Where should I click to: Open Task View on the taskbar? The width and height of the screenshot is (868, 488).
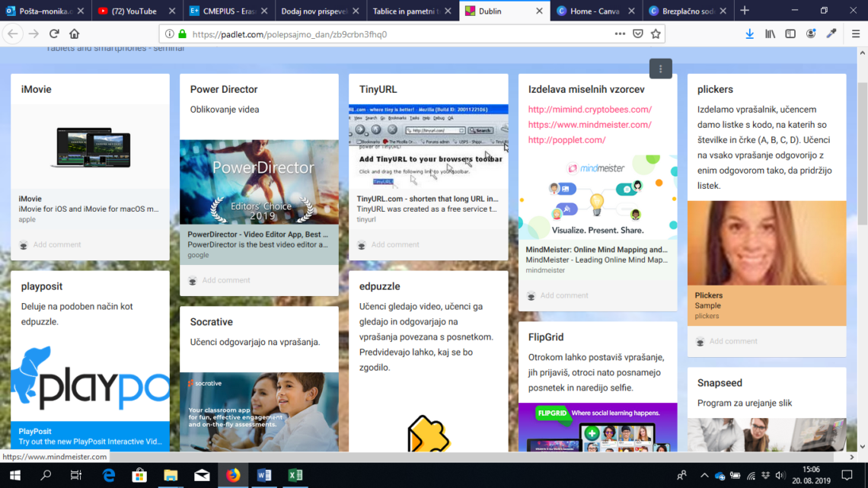coord(76,475)
